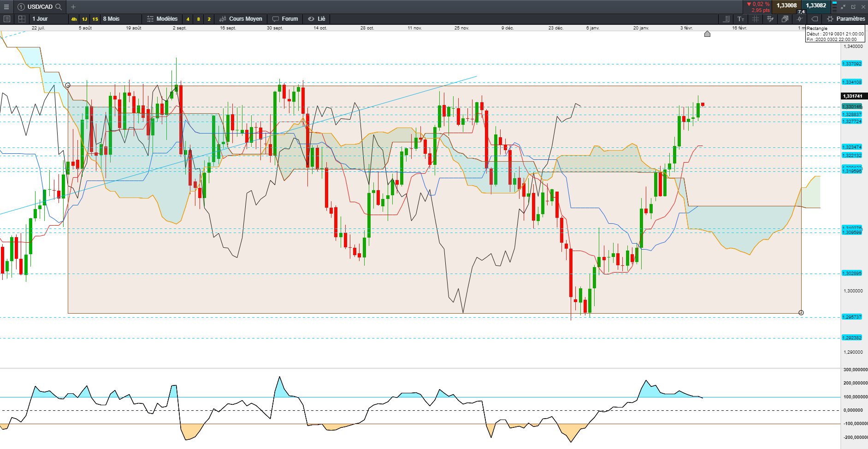
Task: Open the stacked windows overlay icon
Action: [x=785, y=19]
